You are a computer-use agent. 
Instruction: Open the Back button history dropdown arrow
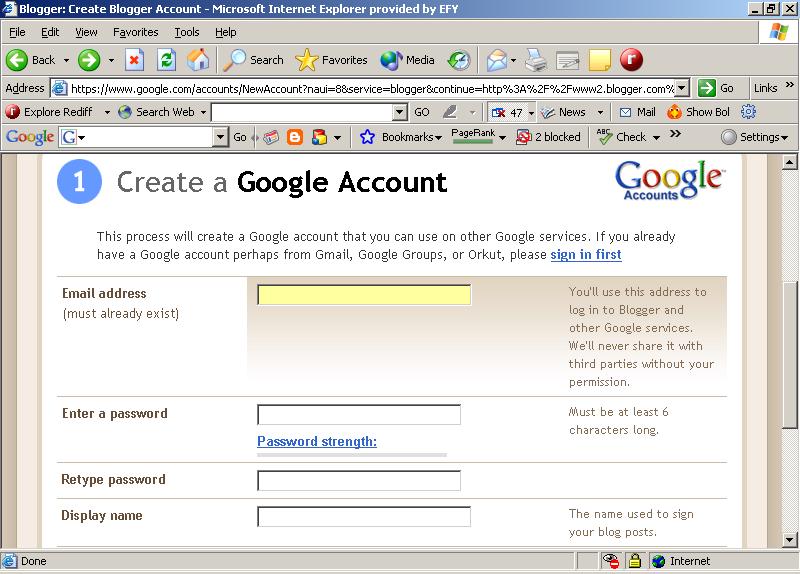click(66, 60)
